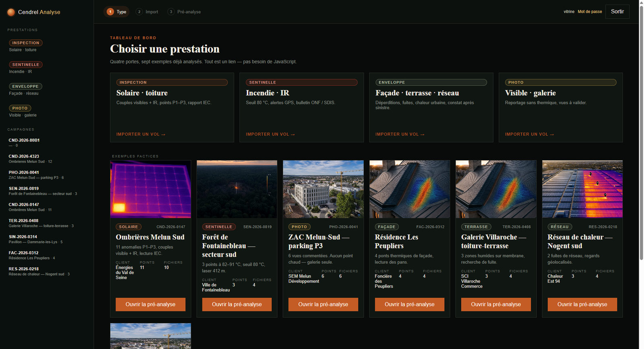Click the TERRASSE badge on Villaroche card

(x=476, y=227)
